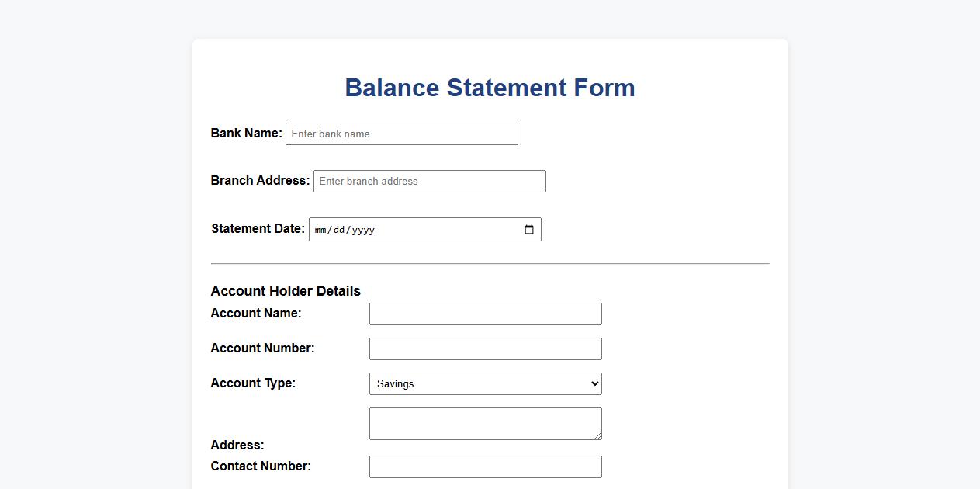Click the Bank Name label
980x489 pixels.
tap(246, 133)
